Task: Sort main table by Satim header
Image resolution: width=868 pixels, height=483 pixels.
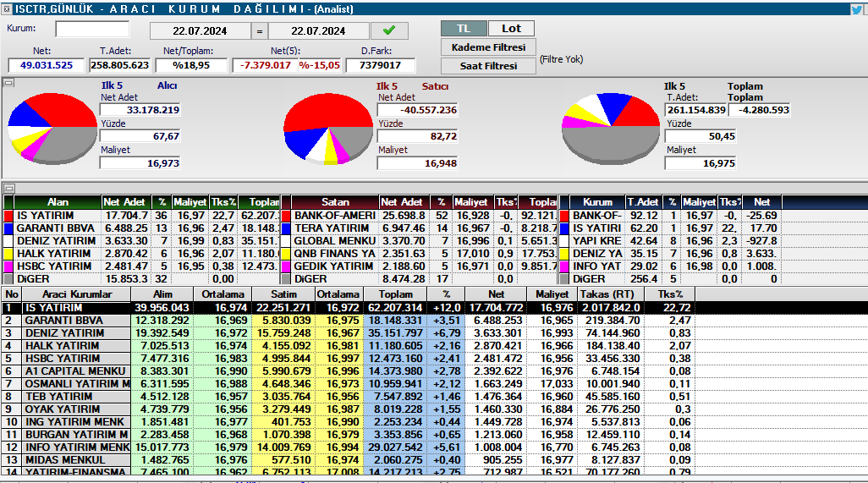Action: click(283, 295)
